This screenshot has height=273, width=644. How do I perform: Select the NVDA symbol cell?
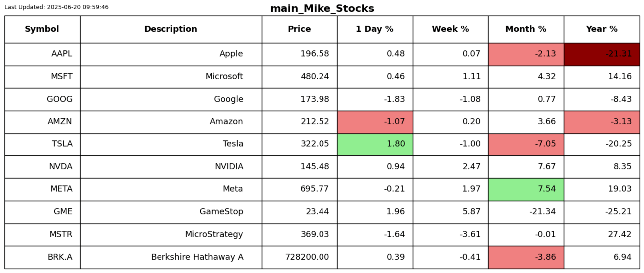[x=42, y=167]
